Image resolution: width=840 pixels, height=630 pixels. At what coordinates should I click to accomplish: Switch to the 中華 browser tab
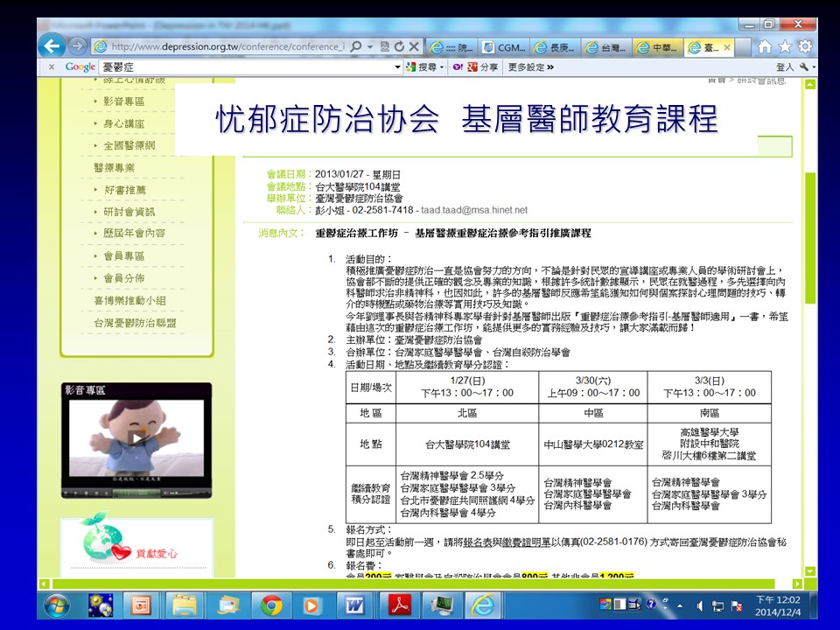point(657,47)
